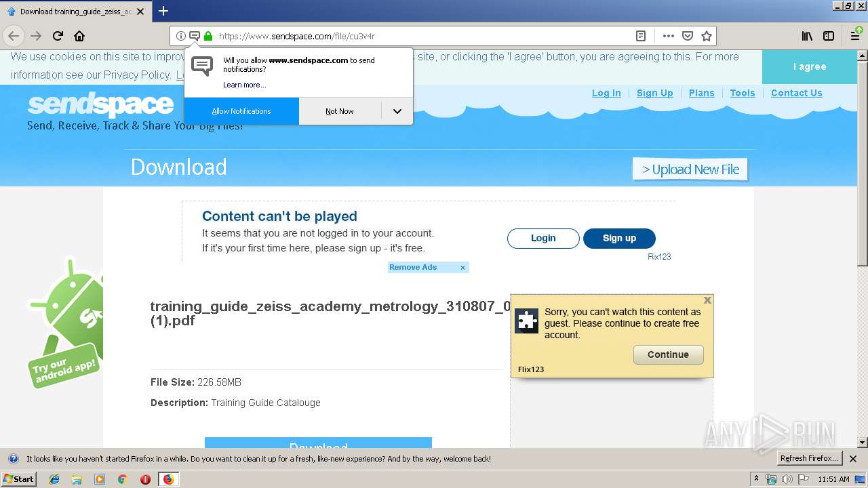Click the blue Download button
868x488 pixels.
(x=318, y=443)
